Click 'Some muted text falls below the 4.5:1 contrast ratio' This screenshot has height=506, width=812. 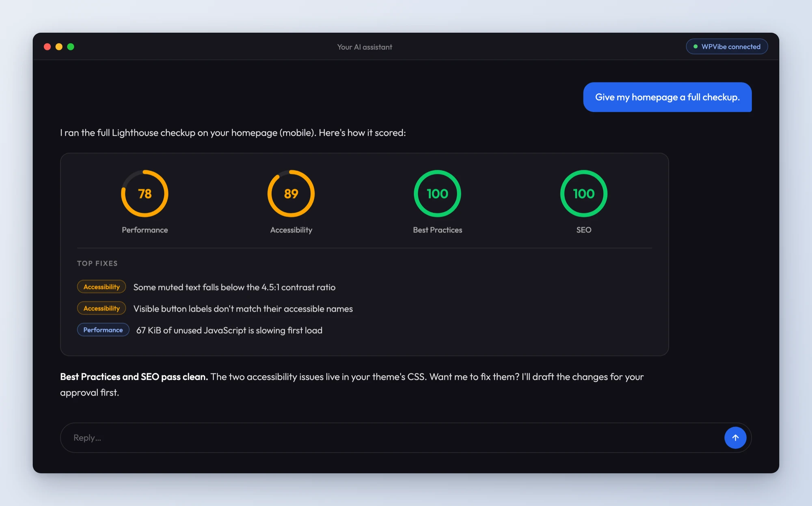pos(234,287)
